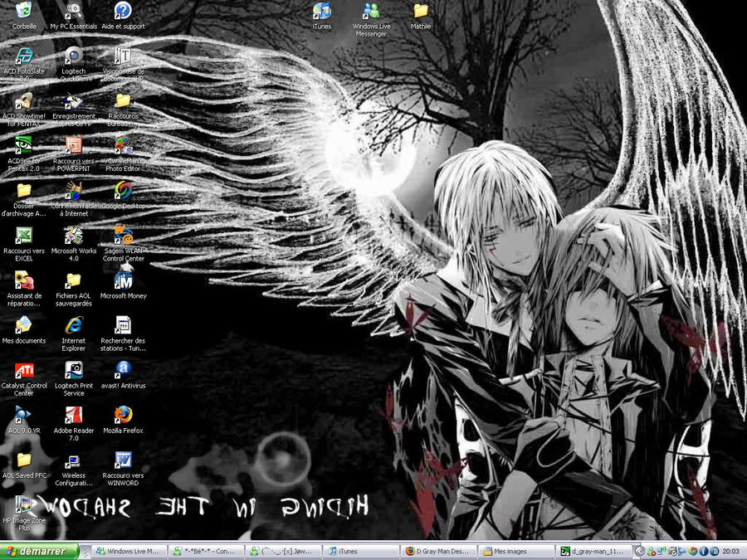This screenshot has width=747, height=560.
Task: Open Dossier d'archivage folder icon
Action: (x=24, y=198)
